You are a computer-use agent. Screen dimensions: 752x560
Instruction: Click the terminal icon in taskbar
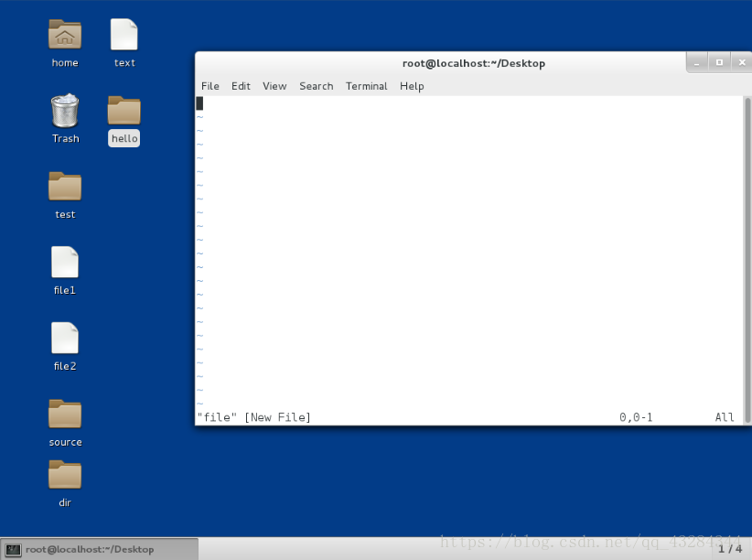click(x=13, y=549)
